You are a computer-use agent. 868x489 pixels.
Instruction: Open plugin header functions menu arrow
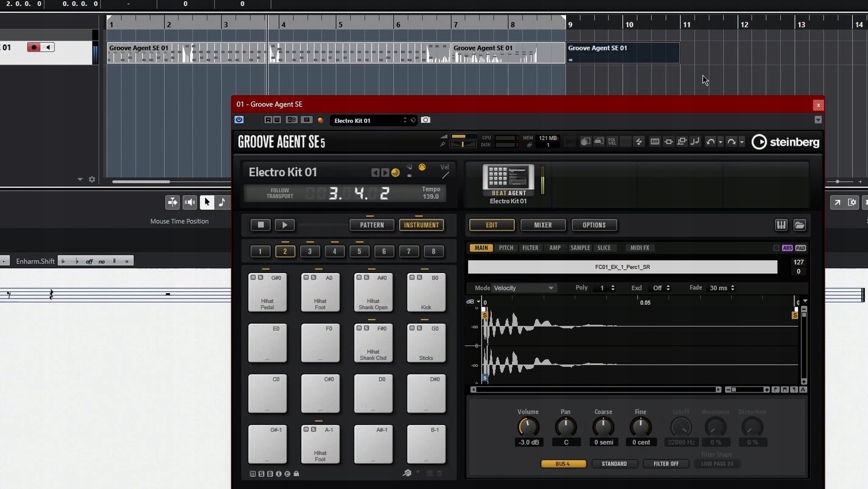click(818, 120)
